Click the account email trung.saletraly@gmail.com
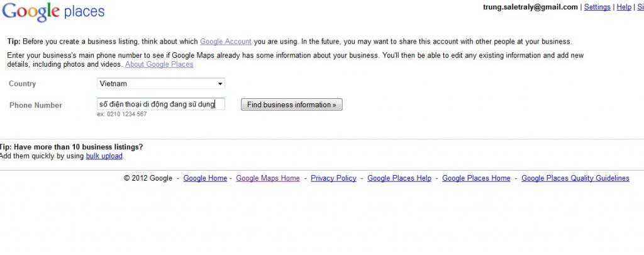 pyautogui.click(x=530, y=7)
